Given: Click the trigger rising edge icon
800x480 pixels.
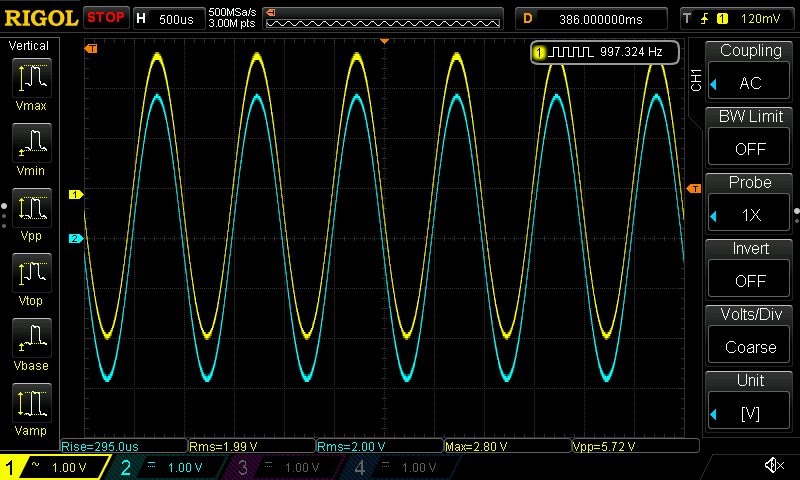Looking at the screenshot, I should point(705,19).
